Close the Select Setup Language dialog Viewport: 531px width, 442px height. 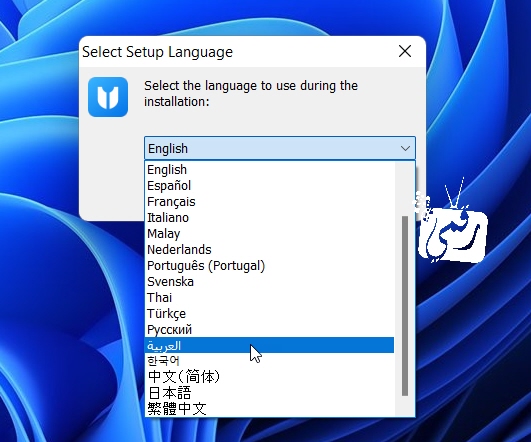click(405, 51)
